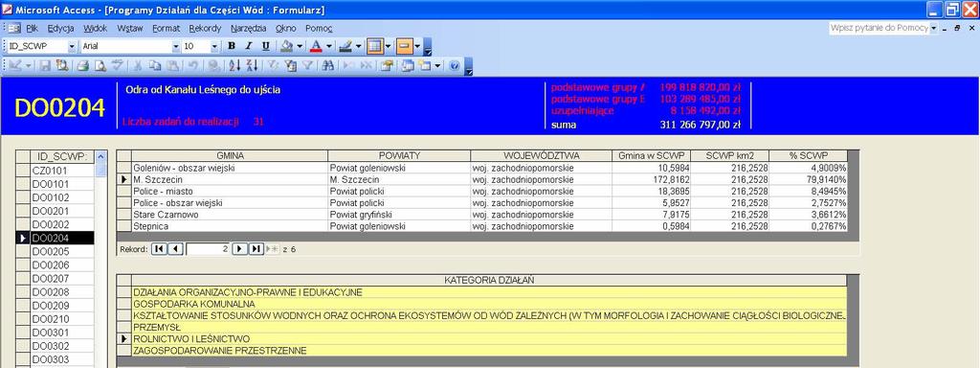
Task: Open the Rekordy menu
Action: (205, 28)
